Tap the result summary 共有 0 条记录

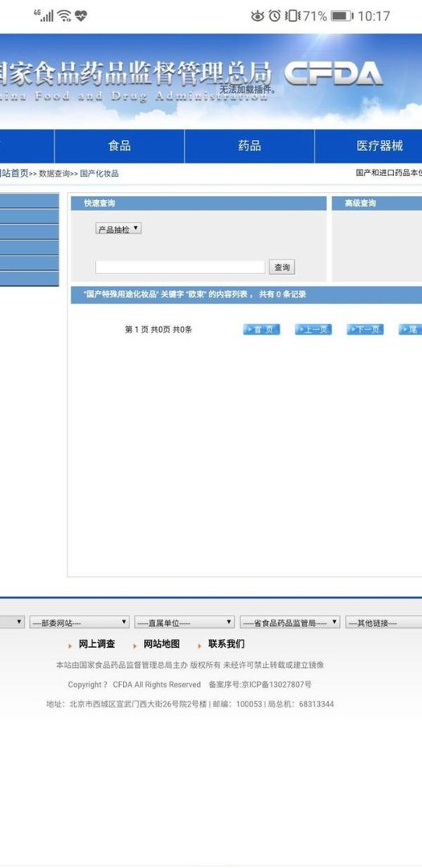(282, 294)
